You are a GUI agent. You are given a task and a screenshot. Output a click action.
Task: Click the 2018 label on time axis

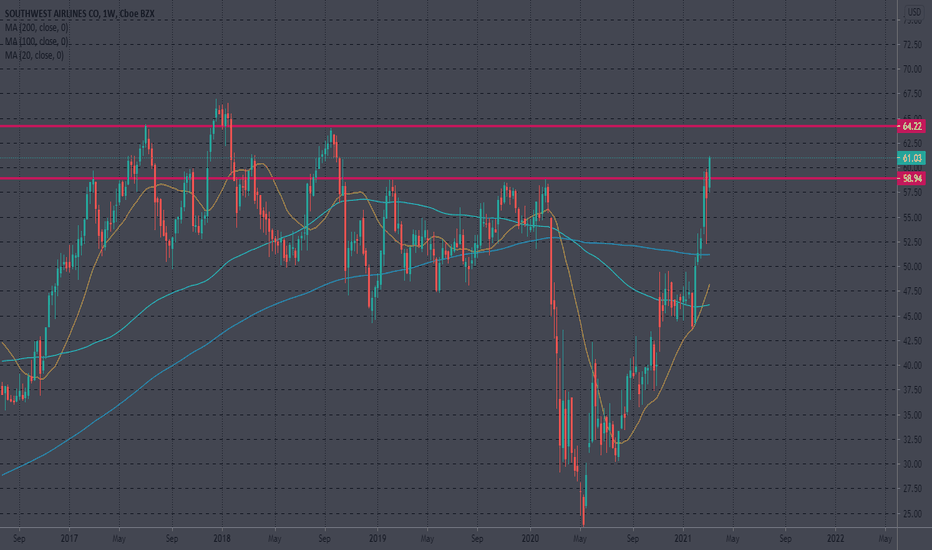(222, 539)
